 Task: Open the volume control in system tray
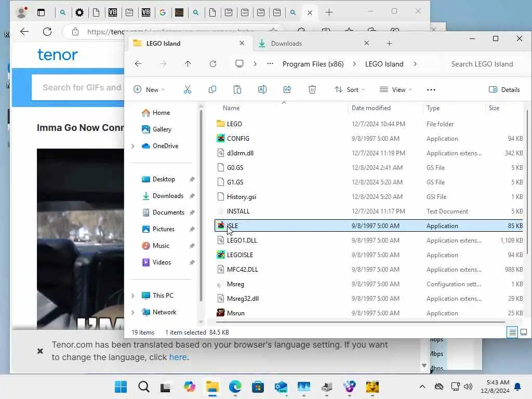[x=468, y=387]
